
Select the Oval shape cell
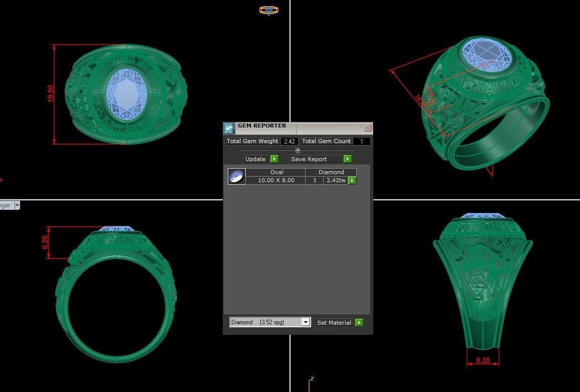click(276, 172)
